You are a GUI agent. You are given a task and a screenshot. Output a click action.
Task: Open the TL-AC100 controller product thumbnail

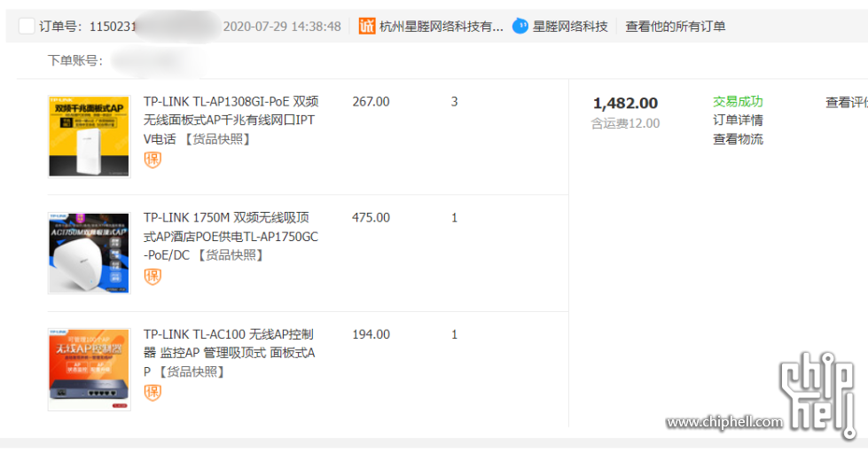(90, 370)
